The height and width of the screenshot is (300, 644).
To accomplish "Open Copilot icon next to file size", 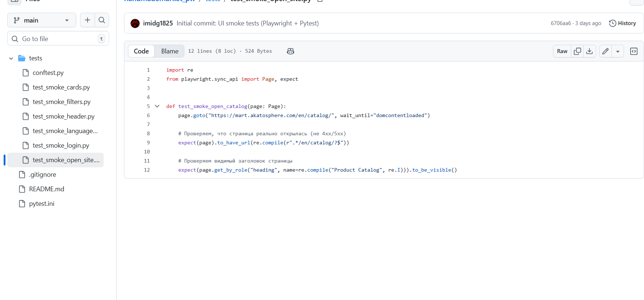I will [290, 51].
